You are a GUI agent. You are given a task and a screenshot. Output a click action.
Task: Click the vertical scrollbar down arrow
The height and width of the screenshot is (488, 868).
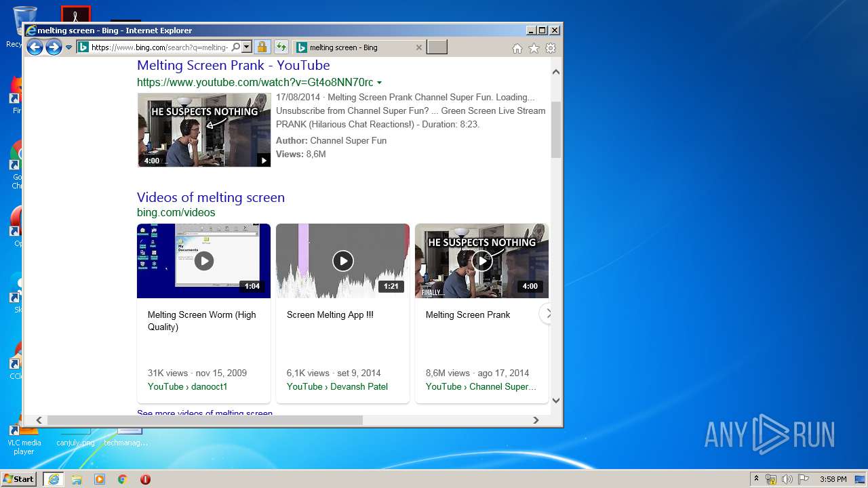(556, 400)
